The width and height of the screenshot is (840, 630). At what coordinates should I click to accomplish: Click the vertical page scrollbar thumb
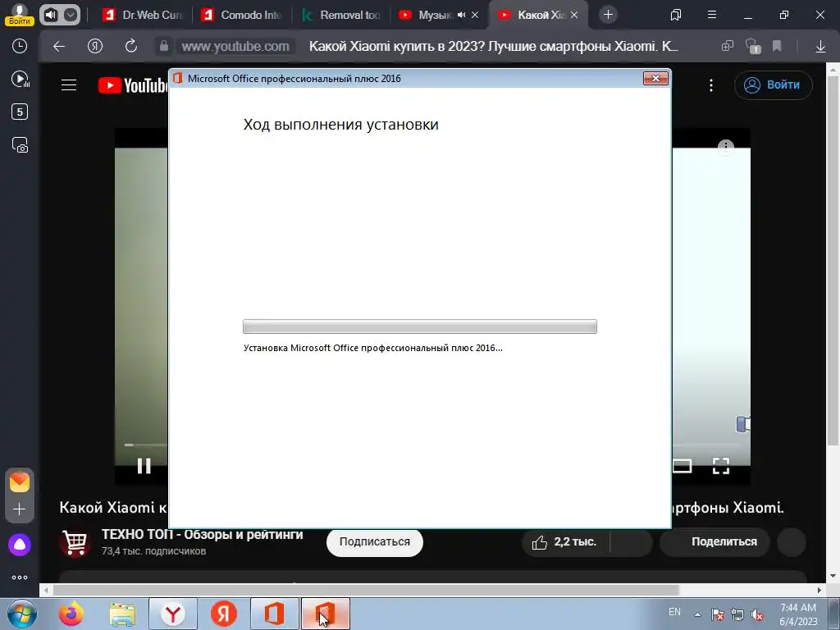[833, 260]
